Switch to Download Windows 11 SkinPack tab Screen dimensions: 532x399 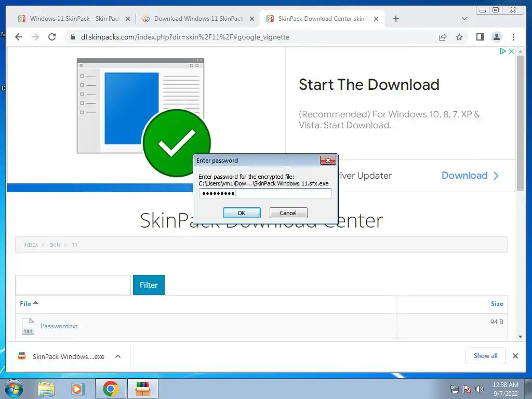198,19
